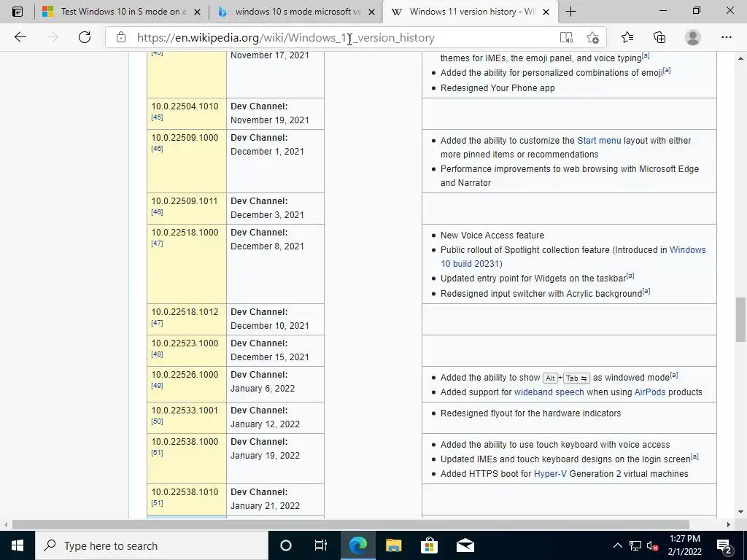Open Mail app from taskbar
Viewport: 747px width, 560px height.
(465, 545)
